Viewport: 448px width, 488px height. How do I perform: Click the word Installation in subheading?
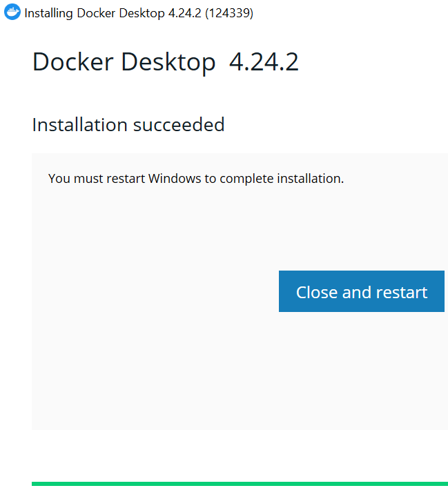coord(79,125)
